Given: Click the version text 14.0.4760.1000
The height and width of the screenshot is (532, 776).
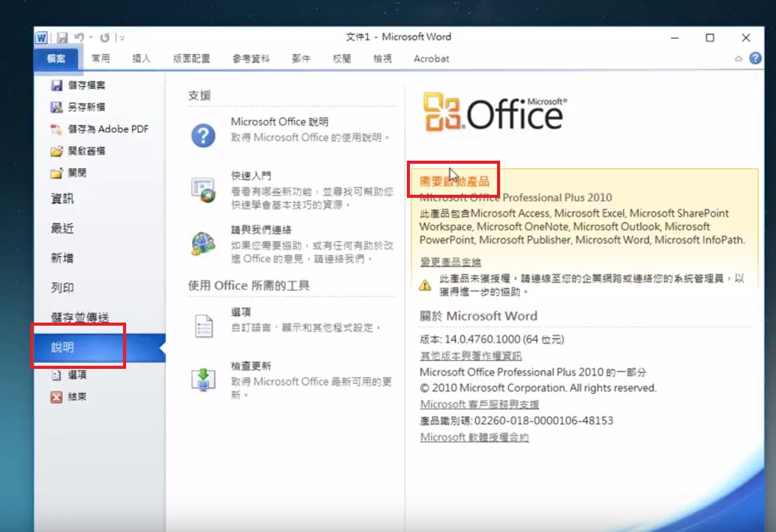Looking at the screenshot, I should (482, 339).
